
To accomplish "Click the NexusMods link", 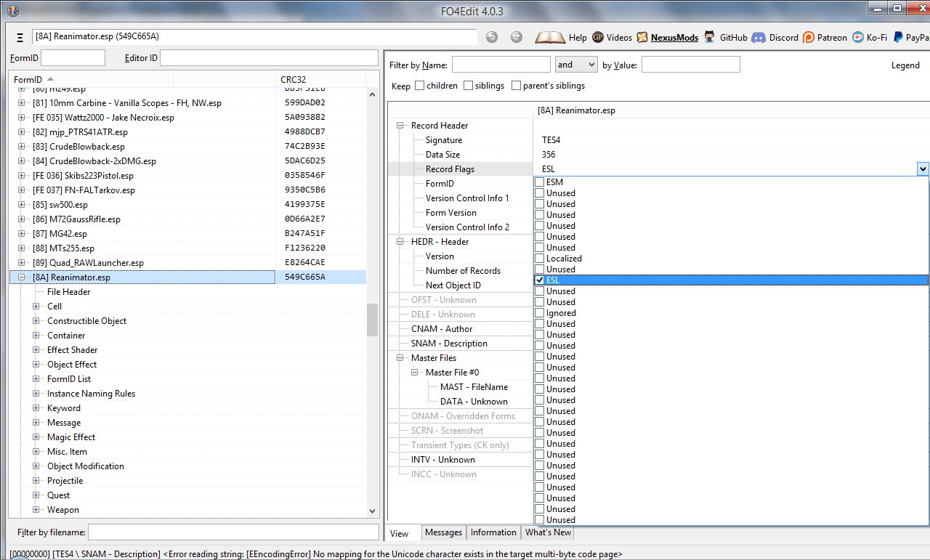I will click(x=674, y=37).
